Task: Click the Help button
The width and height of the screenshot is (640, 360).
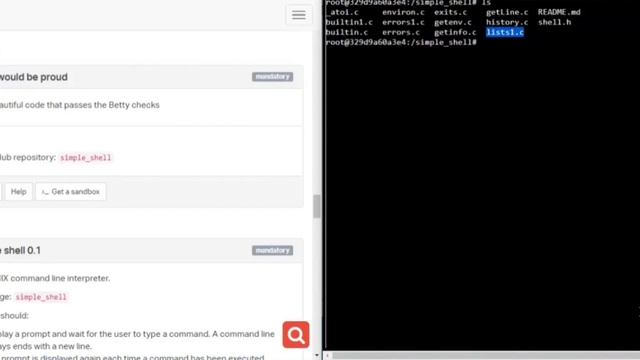Action: [18, 192]
